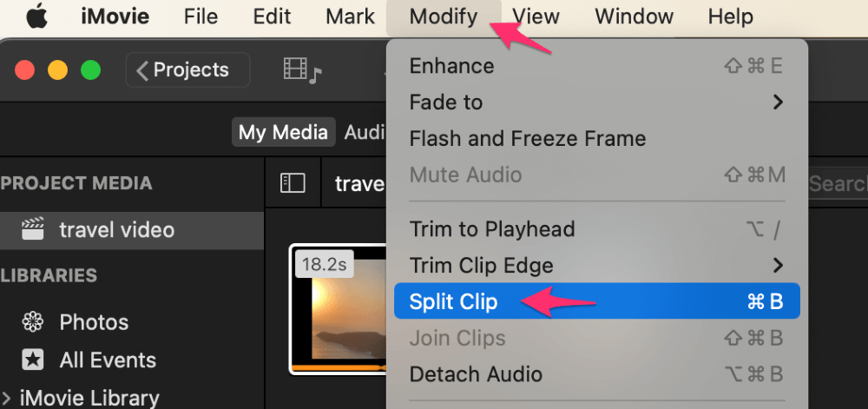Select the 18.2s sunset clip thumbnail
868x409 pixels.
(x=339, y=313)
